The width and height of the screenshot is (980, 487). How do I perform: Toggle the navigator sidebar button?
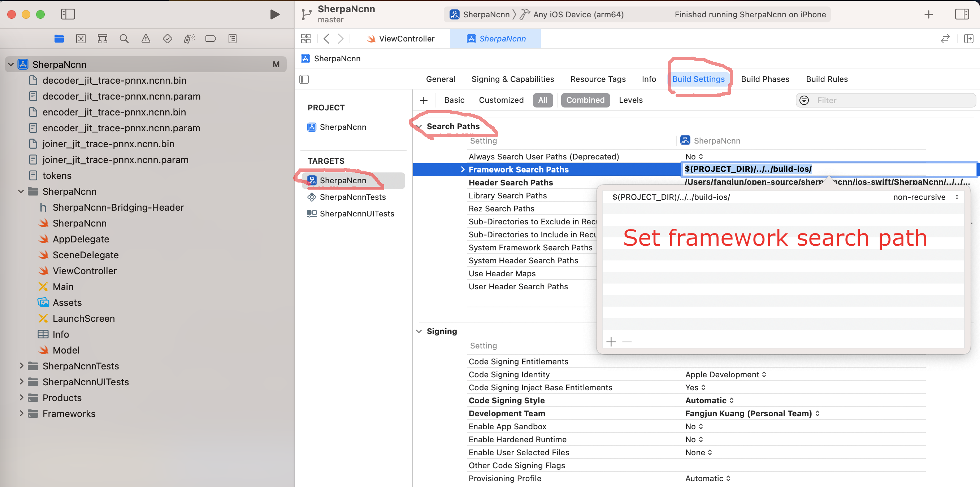coord(68,14)
